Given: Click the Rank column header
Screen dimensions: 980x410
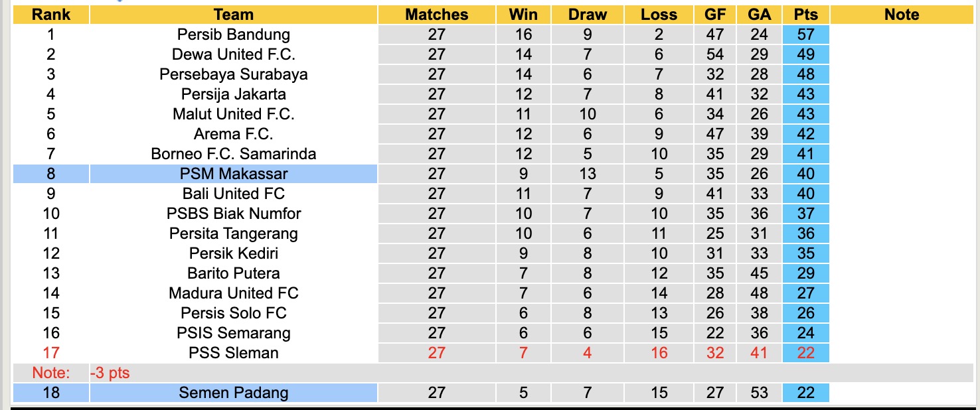Looking at the screenshot, I should pos(51,15).
